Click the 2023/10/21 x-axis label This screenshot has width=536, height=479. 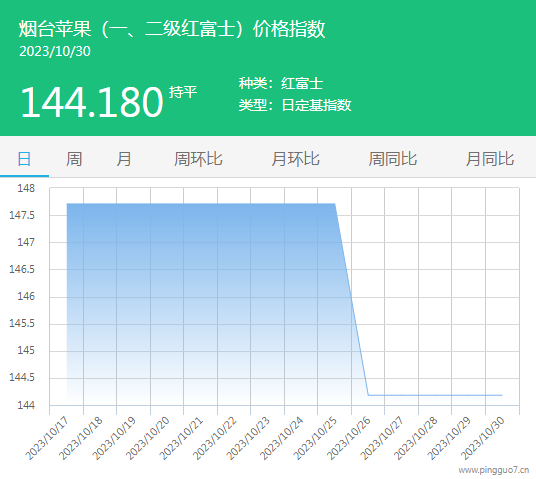[x=181, y=439]
